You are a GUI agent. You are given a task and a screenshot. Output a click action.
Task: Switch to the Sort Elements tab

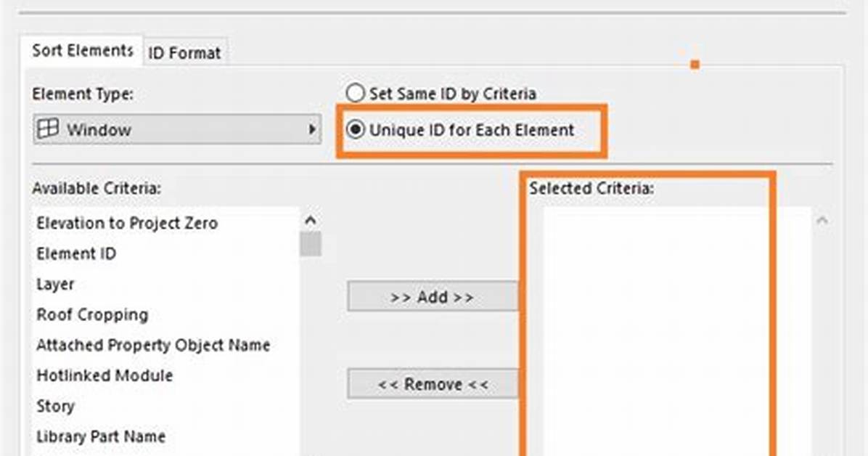[83, 50]
